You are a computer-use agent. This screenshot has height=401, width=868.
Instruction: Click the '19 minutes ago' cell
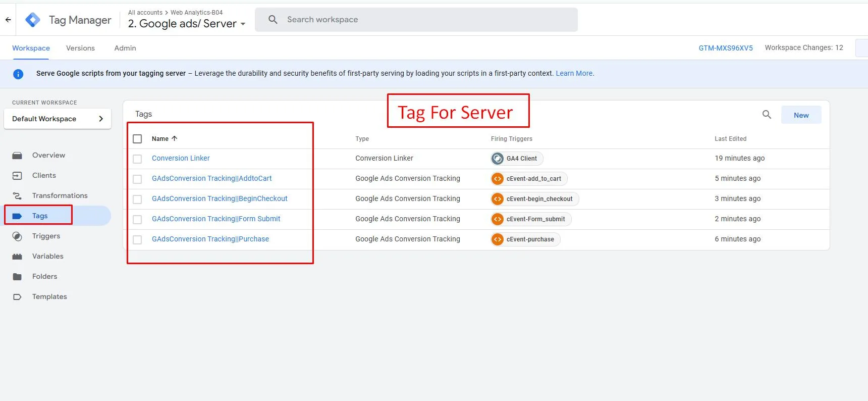pyautogui.click(x=739, y=158)
